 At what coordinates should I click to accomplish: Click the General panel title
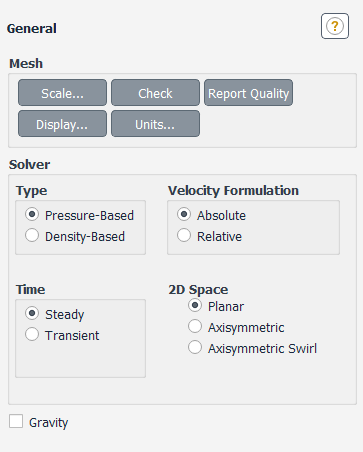point(32,29)
